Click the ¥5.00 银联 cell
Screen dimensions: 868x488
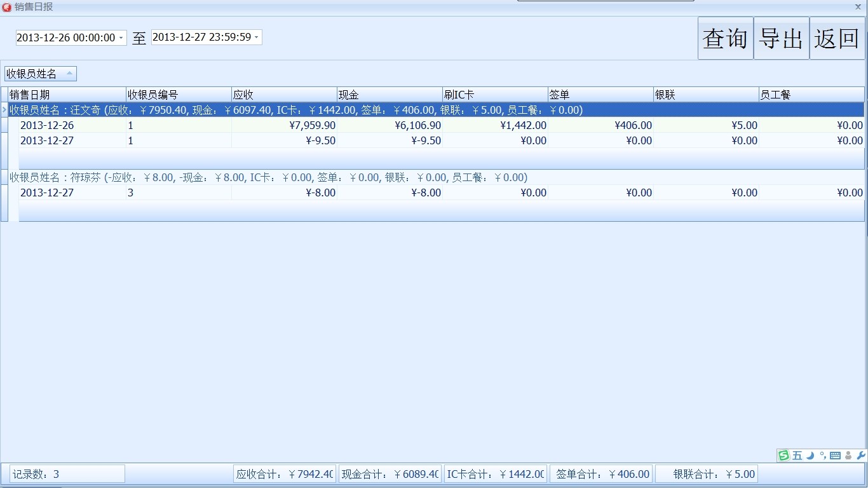tap(706, 125)
